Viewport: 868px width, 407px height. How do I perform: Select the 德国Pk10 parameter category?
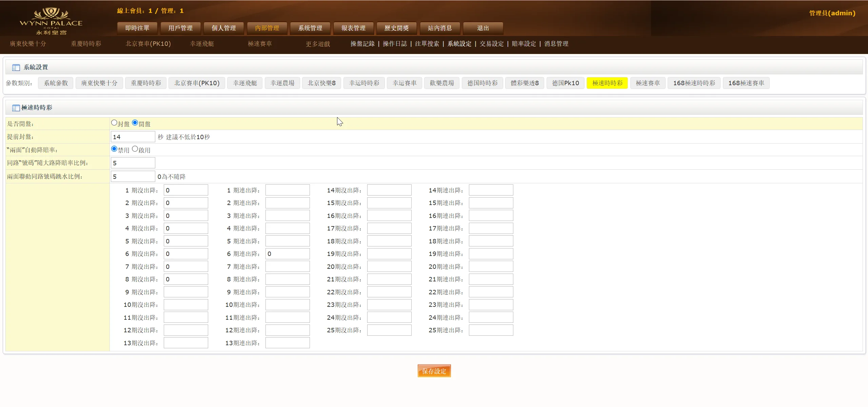(565, 83)
